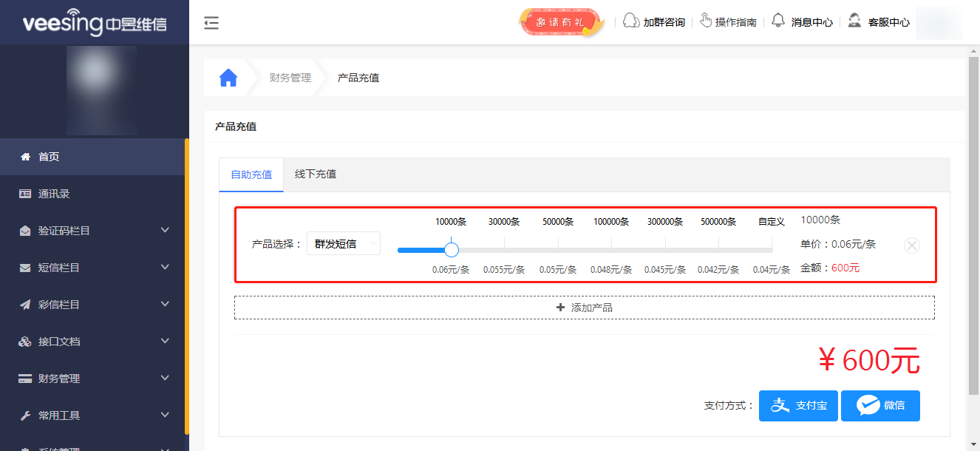Collapse sidebar via hamburger toggle icon

click(x=211, y=23)
